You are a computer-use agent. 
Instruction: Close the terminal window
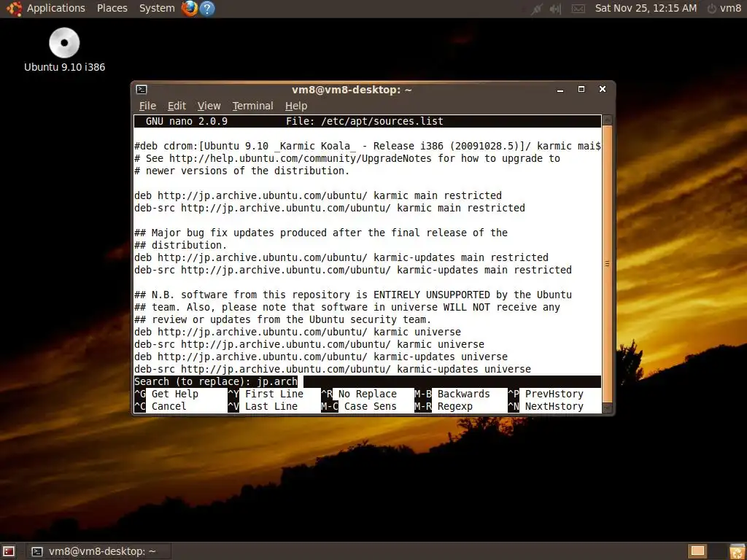[x=602, y=89]
